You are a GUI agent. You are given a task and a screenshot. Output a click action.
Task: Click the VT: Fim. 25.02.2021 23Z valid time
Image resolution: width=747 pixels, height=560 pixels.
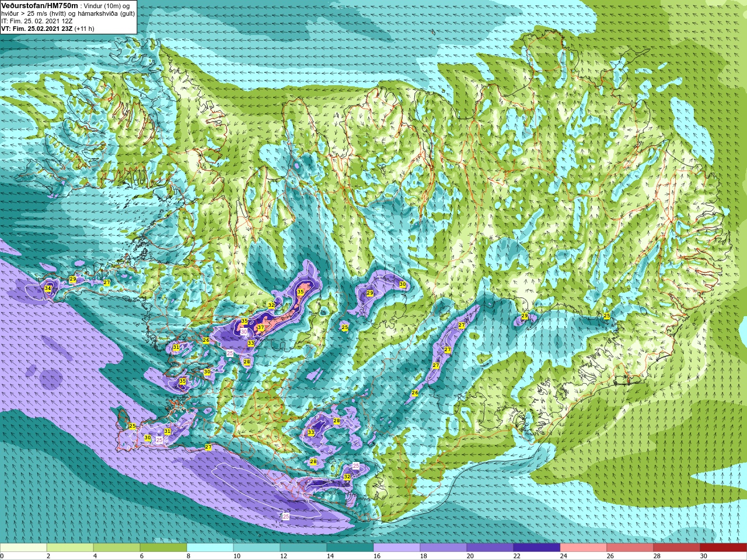click(48, 29)
